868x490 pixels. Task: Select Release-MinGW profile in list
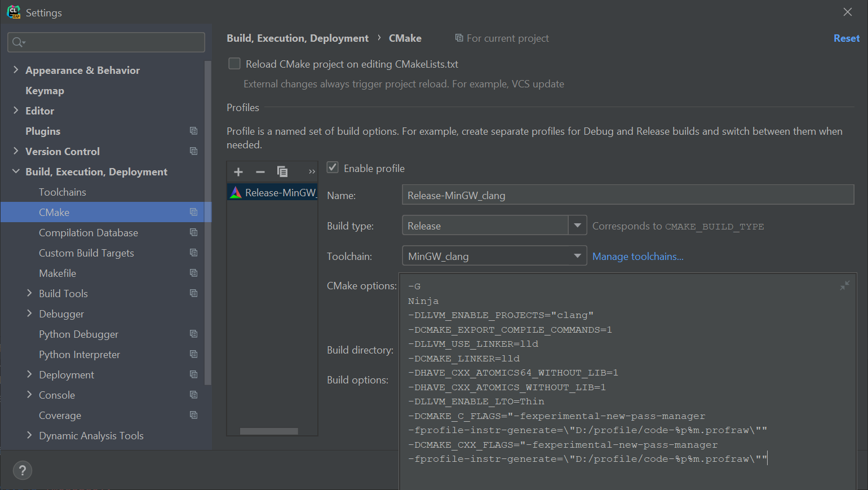[x=272, y=193]
